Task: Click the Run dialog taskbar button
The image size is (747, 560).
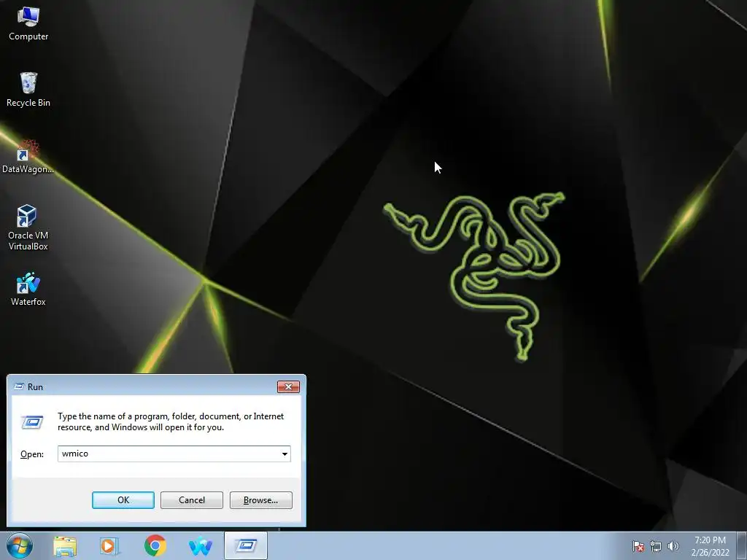Action: 246,545
